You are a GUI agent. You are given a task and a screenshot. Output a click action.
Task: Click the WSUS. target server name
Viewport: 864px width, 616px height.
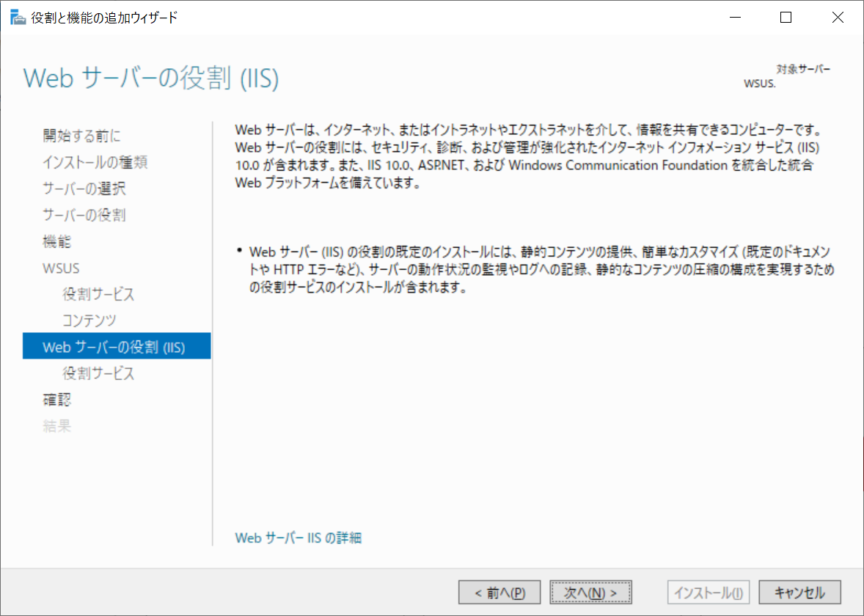(760, 84)
